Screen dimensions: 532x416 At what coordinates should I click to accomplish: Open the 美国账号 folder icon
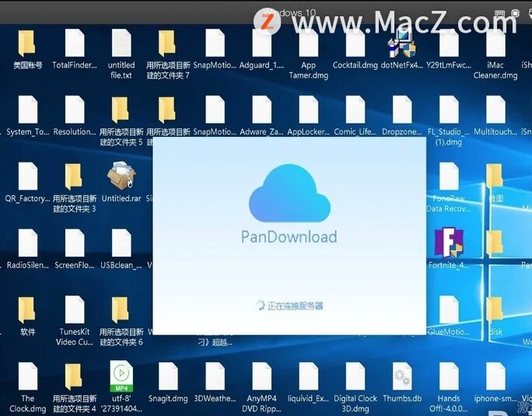tap(27, 43)
